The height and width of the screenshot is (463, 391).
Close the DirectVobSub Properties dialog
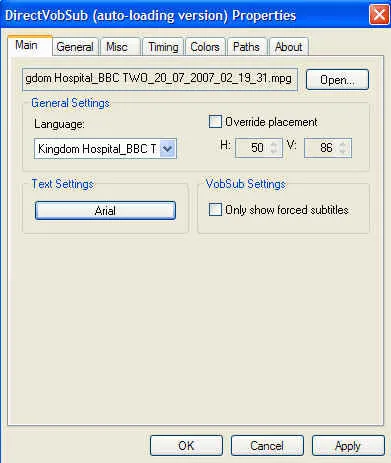(379, 15)
